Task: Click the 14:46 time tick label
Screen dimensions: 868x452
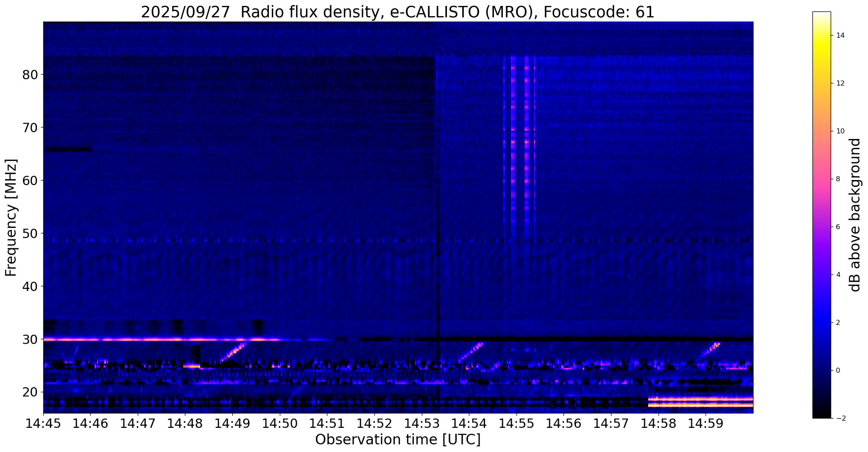Action: click(x=90, y=423)
